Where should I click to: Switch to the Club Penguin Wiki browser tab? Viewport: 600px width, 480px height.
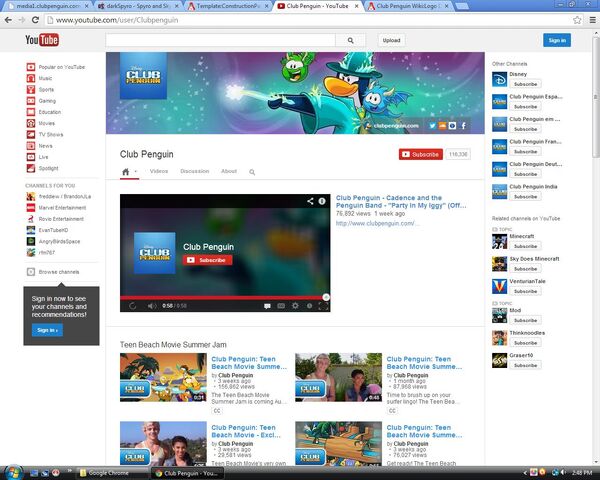click(x=407, y=6)
